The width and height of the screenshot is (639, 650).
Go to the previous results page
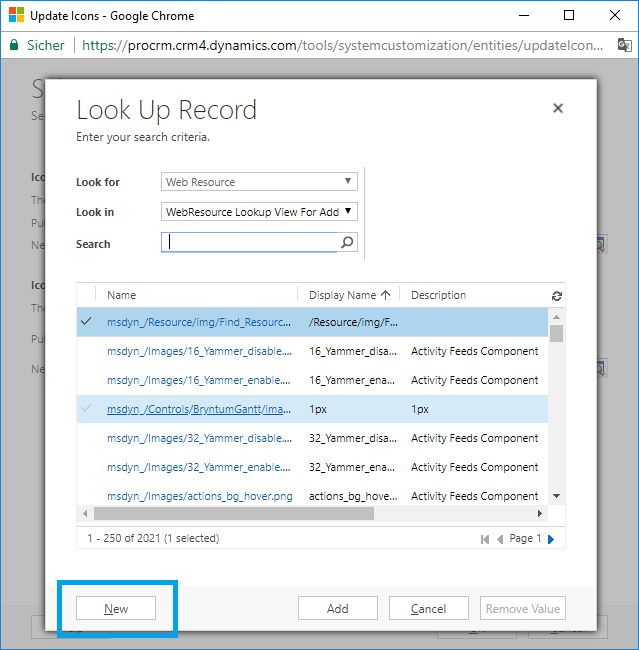click(501, 539)
